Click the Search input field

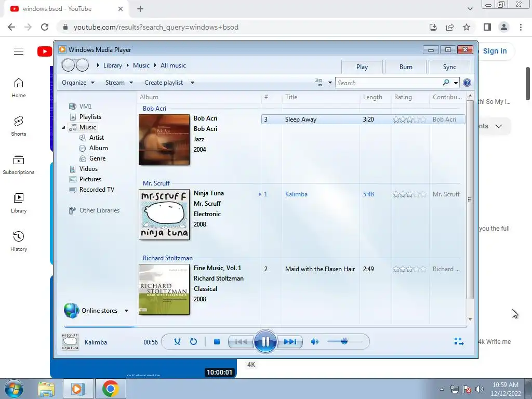pyautogui.click(x=389, y=83)
